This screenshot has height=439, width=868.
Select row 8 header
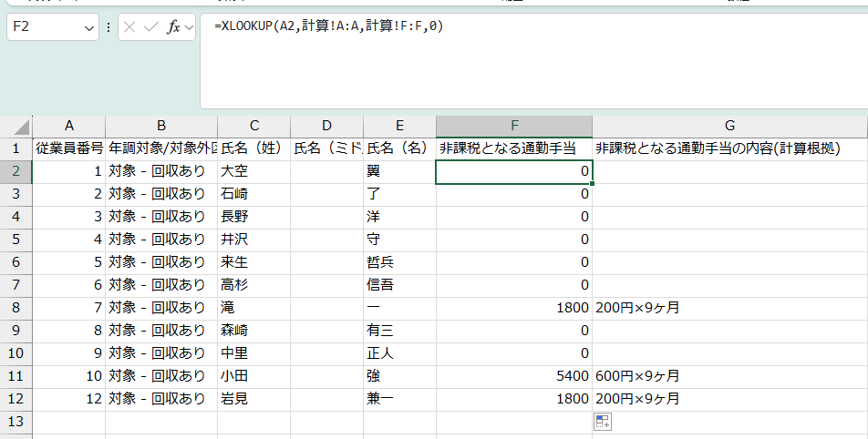pos(15,307)
